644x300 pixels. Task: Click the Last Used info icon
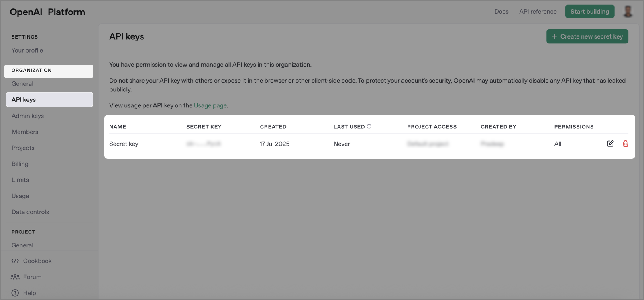pos(369,126)
